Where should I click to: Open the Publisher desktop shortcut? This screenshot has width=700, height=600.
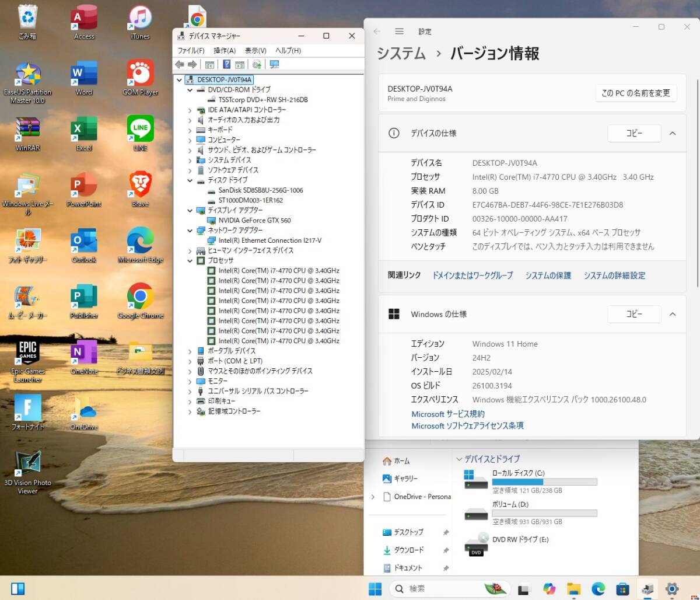(84, 302)
